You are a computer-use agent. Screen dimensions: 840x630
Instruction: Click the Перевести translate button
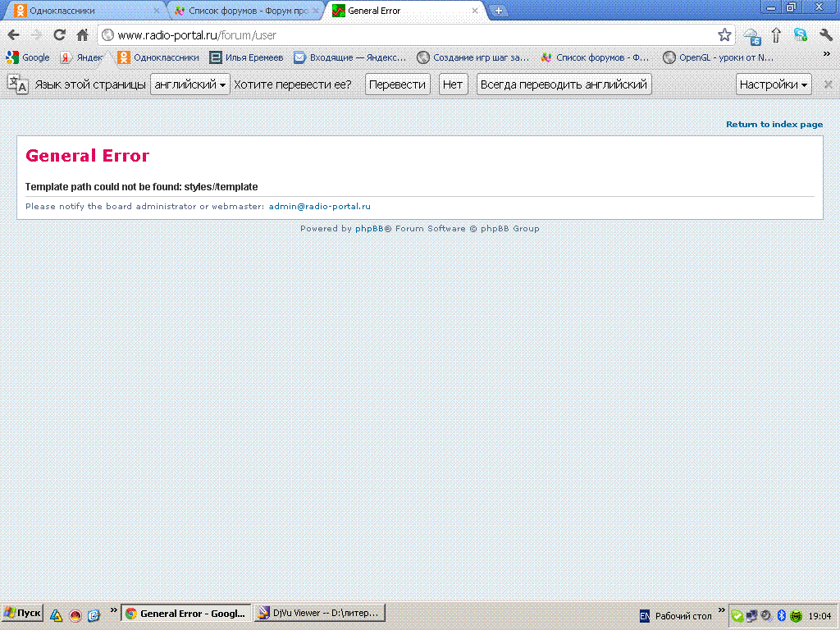[x=397, y=84]
